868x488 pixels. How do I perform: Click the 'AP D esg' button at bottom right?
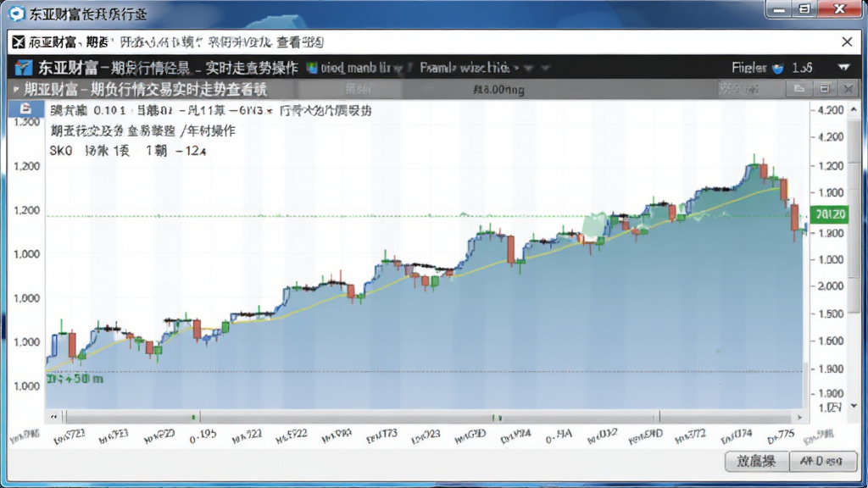coord(822,461)
